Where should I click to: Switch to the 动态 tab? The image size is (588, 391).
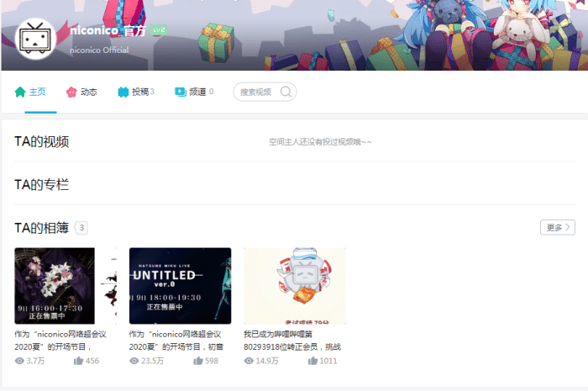point(81,92)
